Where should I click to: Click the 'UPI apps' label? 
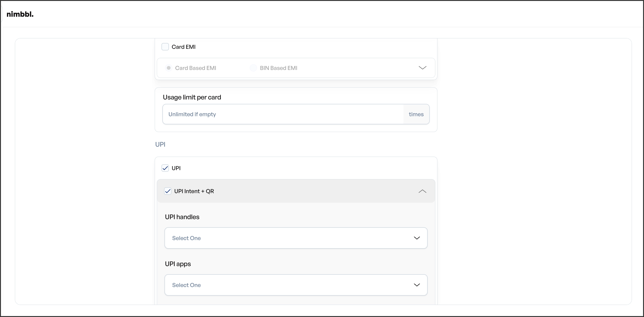pyautogui.click(x=178, y=264)
